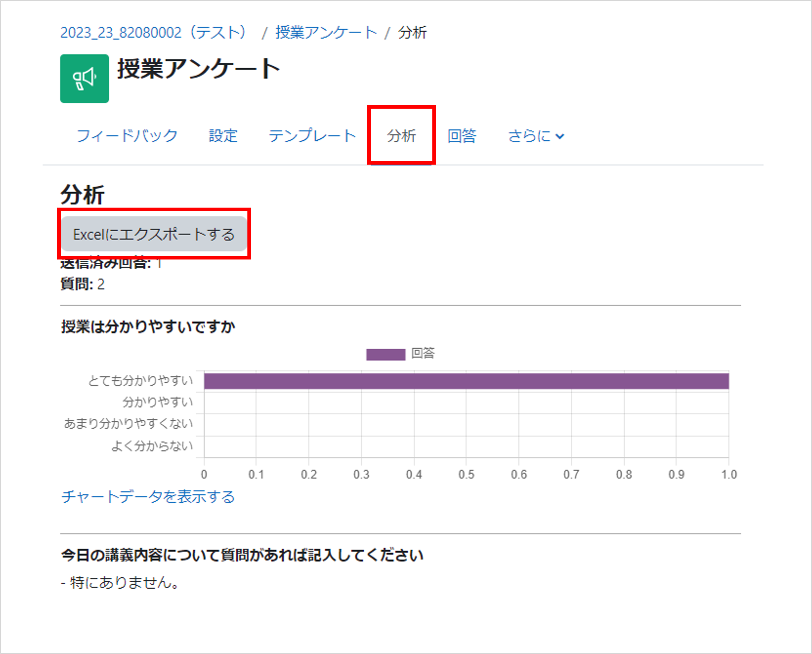Click Excelにエクスポートする button
The image size is (812, 654).
click(x=154, y=234)
